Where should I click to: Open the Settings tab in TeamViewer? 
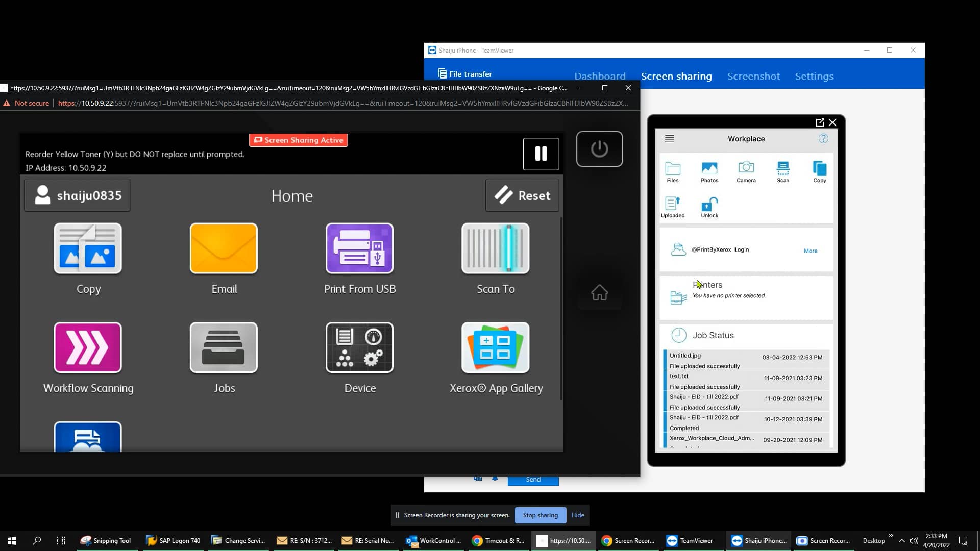click(x=814, y=76)
